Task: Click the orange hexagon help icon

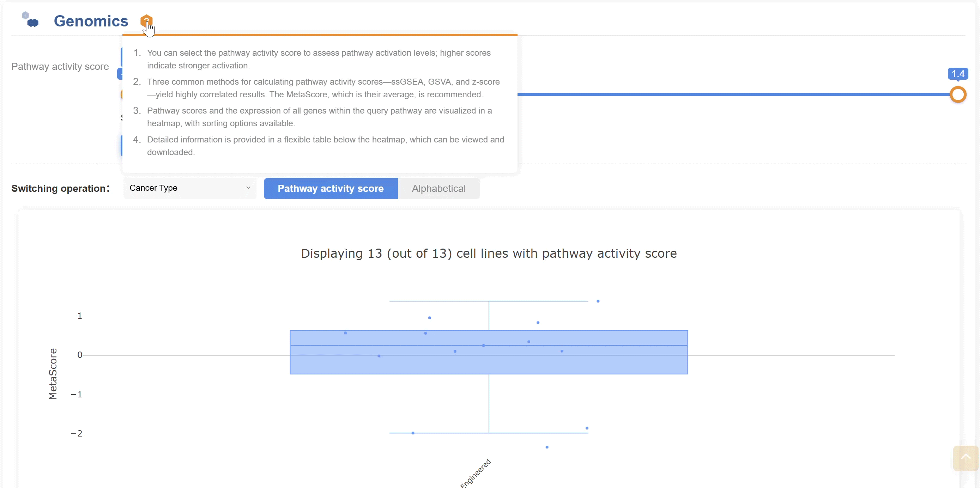Action: click(146, 20)
